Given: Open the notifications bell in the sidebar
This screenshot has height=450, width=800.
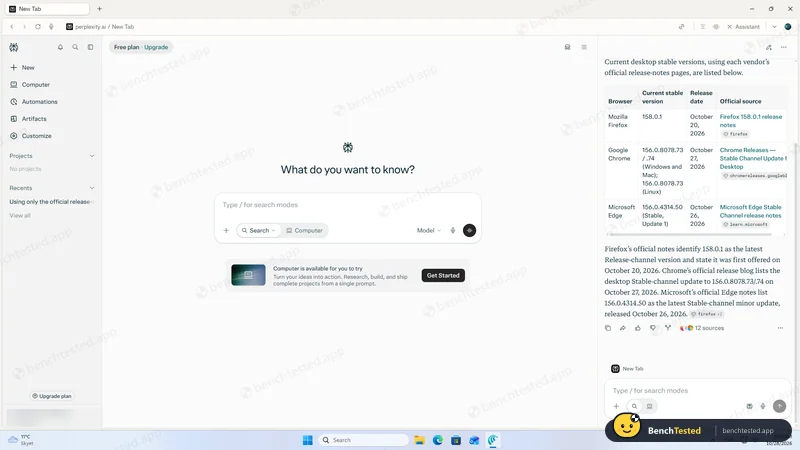Looking at the screenshot, I should (60, 47).
